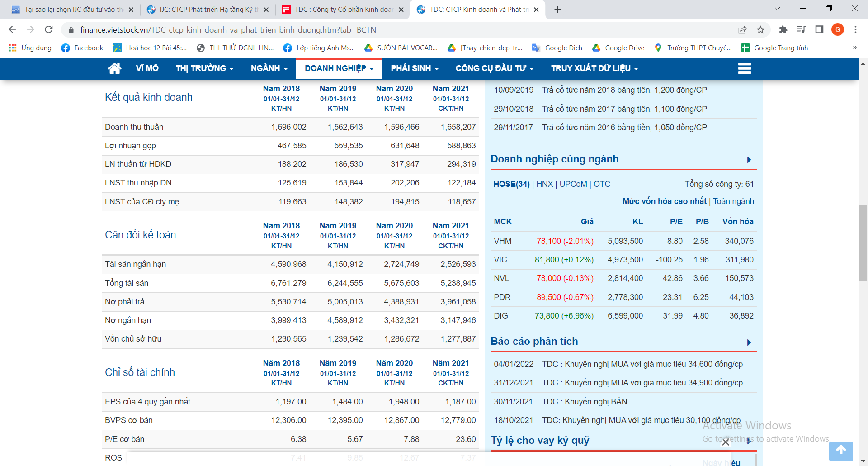The width and height of the screenshot is (868, 466).
Task: Open the hamburger menu icon
Action: point(744,68)
